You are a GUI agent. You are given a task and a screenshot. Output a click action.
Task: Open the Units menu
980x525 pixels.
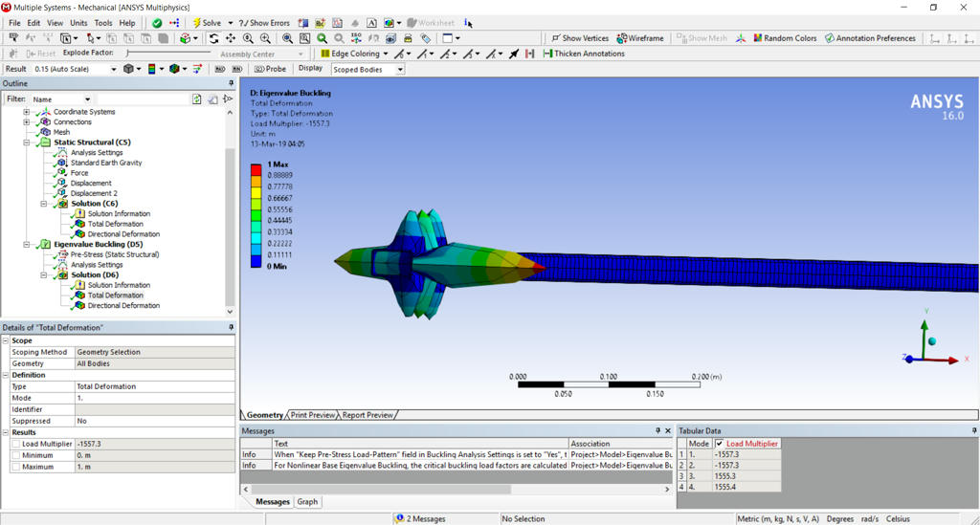78,23
